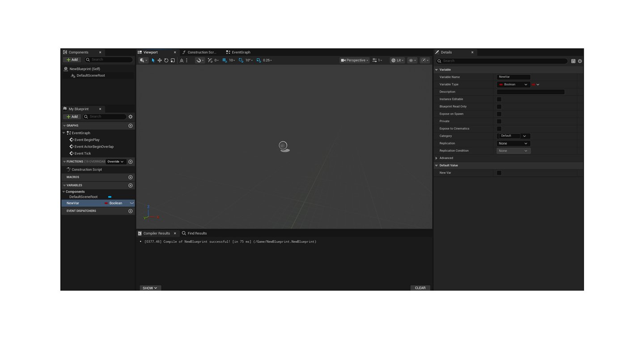Image resolution: width=644 pixels, height=339 pixels.
Task: Add a new event dispatcher plus icon
Action: [x=131, y=211]
